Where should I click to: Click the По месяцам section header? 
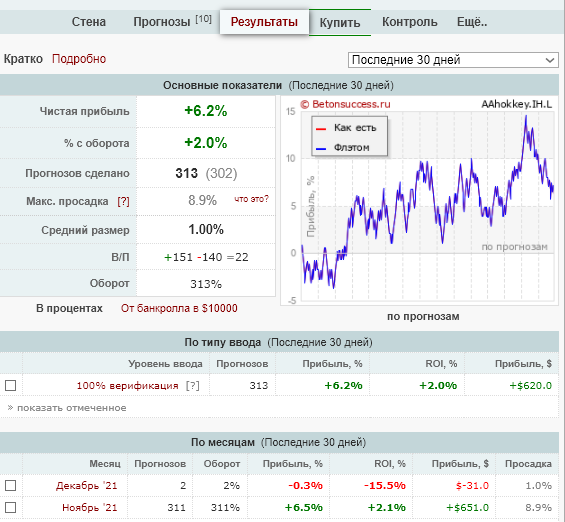279,442
